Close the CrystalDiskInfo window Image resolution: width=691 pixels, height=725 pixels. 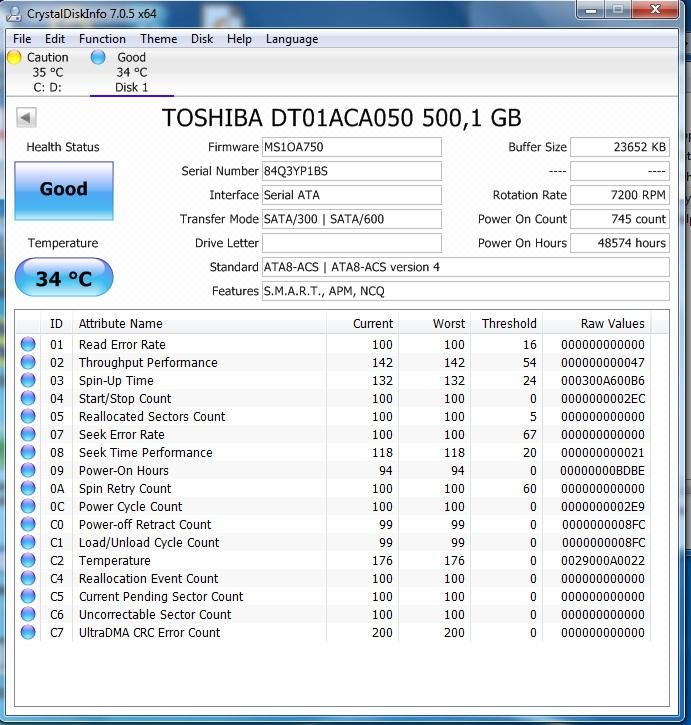coord(655,10)
